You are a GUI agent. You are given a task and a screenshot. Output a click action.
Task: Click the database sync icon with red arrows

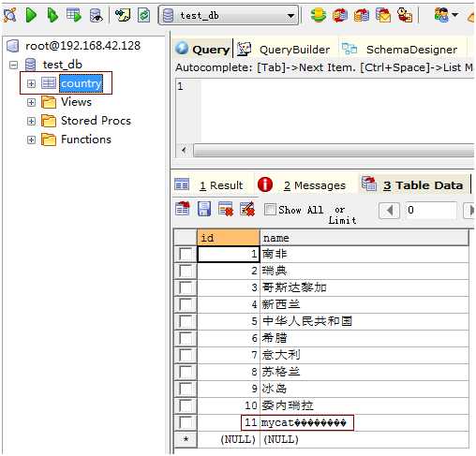point(340,15)
